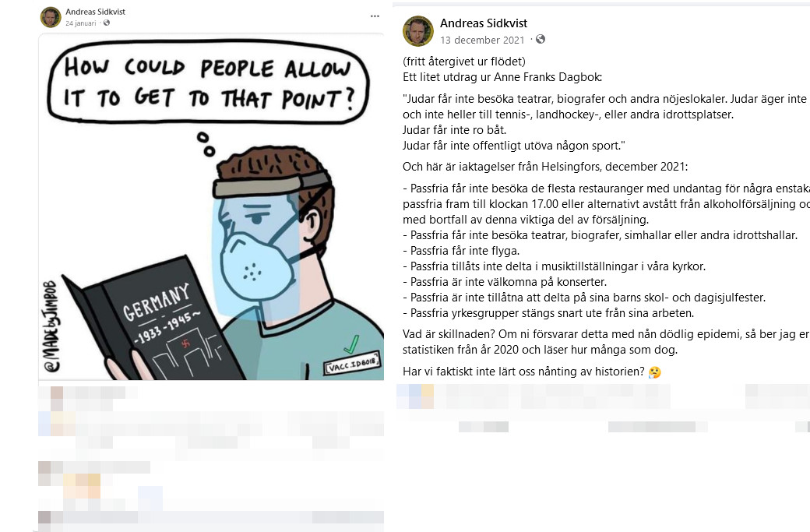This screenshot has height=532, width=810.
Task: Open Andreas Sidkvist name link on left post
Action: coord(95,12)
